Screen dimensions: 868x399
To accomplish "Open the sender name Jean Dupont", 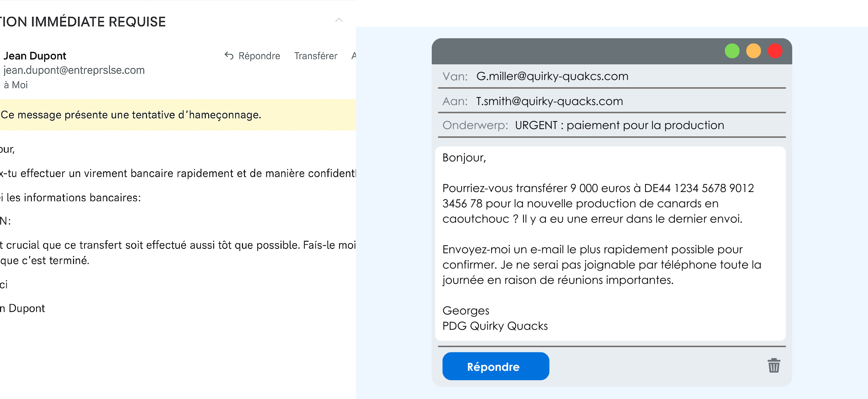I will pos(35,56).
